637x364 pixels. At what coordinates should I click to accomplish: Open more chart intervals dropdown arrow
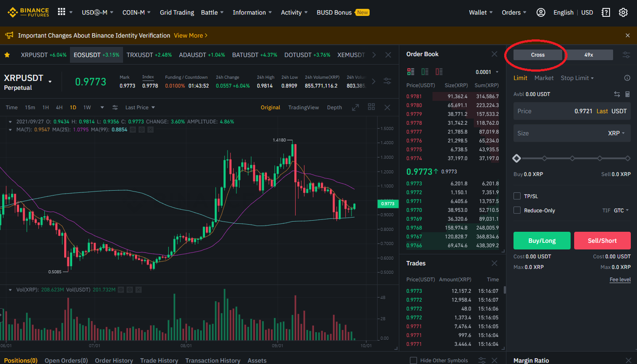click(102, 107)
